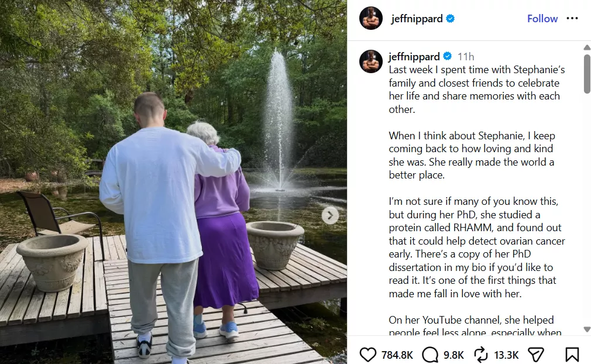Click the verified badge beside the header username
Image resolution: width=591 pixels, height=364 pixels.
click(451, 19)
